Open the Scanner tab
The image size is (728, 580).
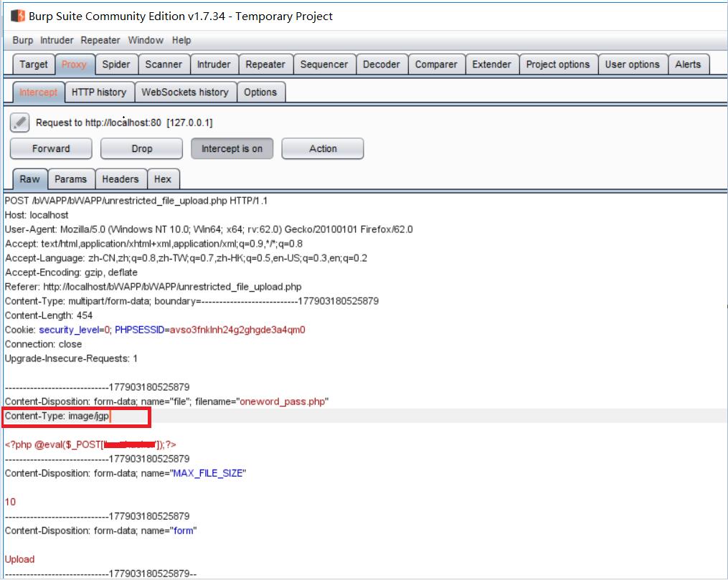[x=164, y=65]
